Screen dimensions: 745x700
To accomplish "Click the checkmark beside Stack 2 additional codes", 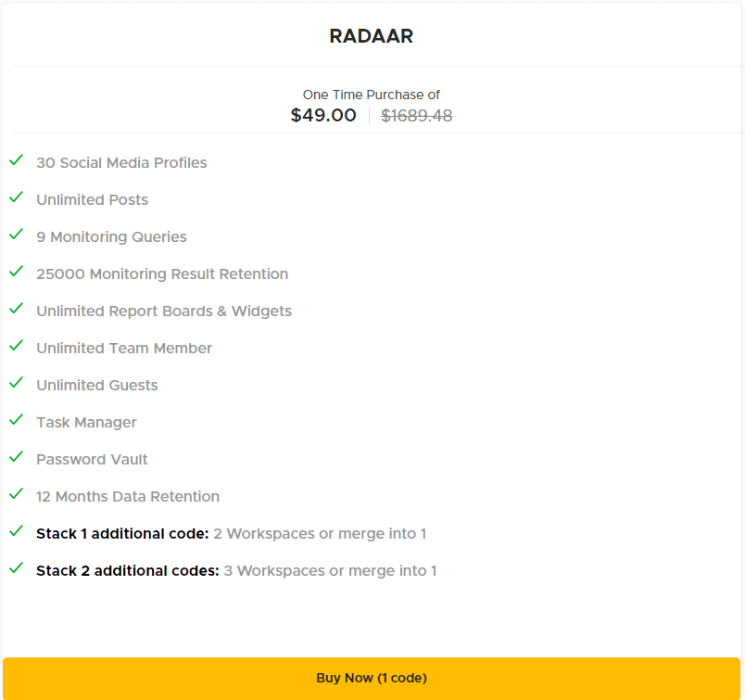I will (16, 567).
